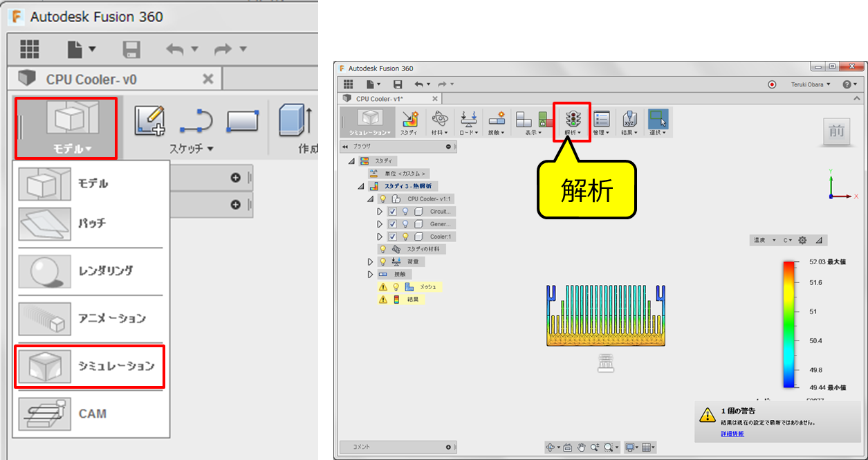Toggle Gener... visibility light bulb
The image size is (868, 460).
(406, 224)
